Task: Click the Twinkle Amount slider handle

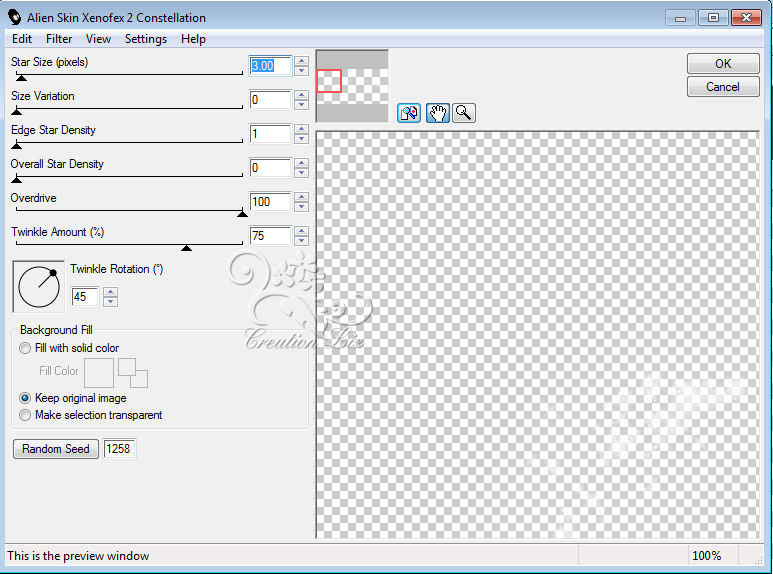Action: (x=186, y=247)
